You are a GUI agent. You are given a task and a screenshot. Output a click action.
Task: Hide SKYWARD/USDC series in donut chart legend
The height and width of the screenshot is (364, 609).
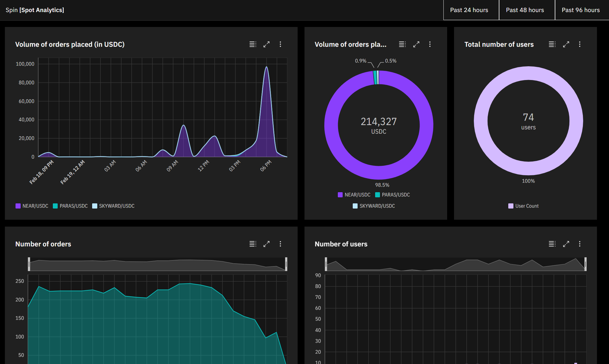[374, 206]
